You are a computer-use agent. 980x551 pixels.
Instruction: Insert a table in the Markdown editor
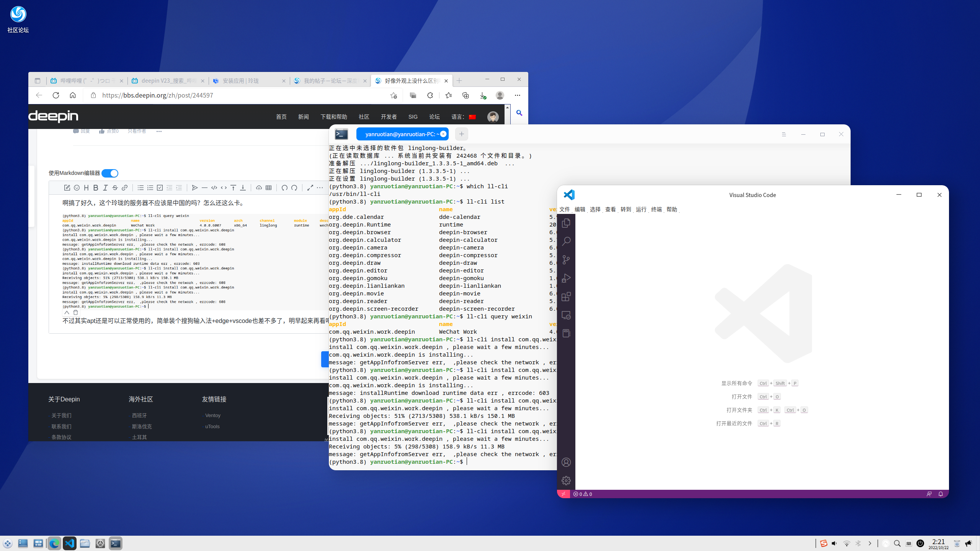pos(268,187)
